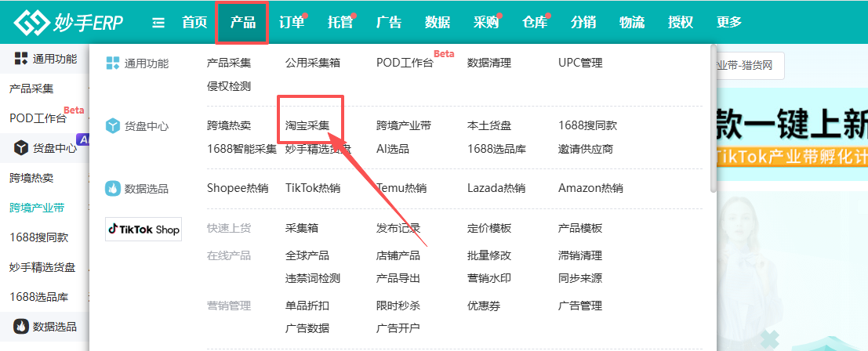Click the 通用功能 grid icon in the sidebar

21,59
